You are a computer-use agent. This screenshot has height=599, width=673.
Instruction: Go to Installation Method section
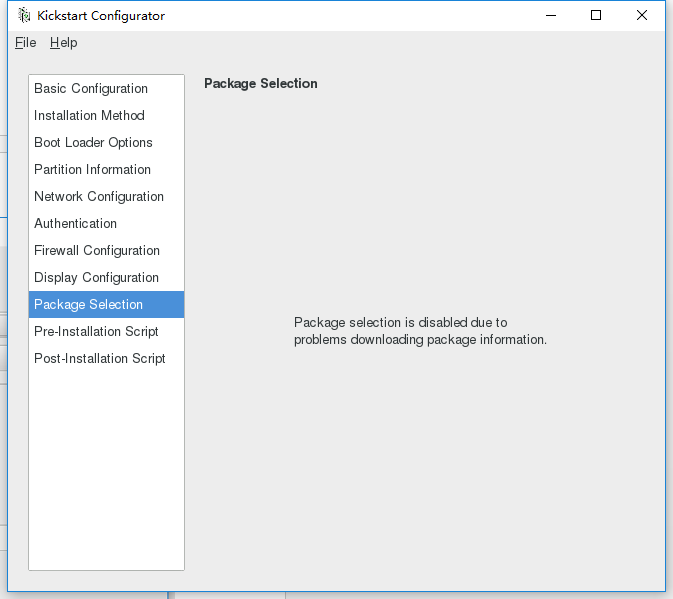[89, 116]
